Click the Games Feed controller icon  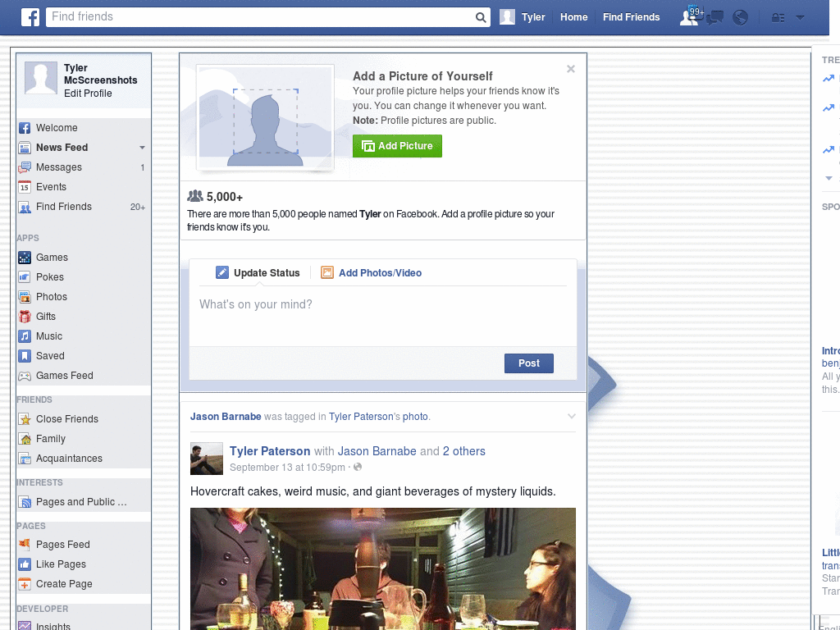click(25, 376)
